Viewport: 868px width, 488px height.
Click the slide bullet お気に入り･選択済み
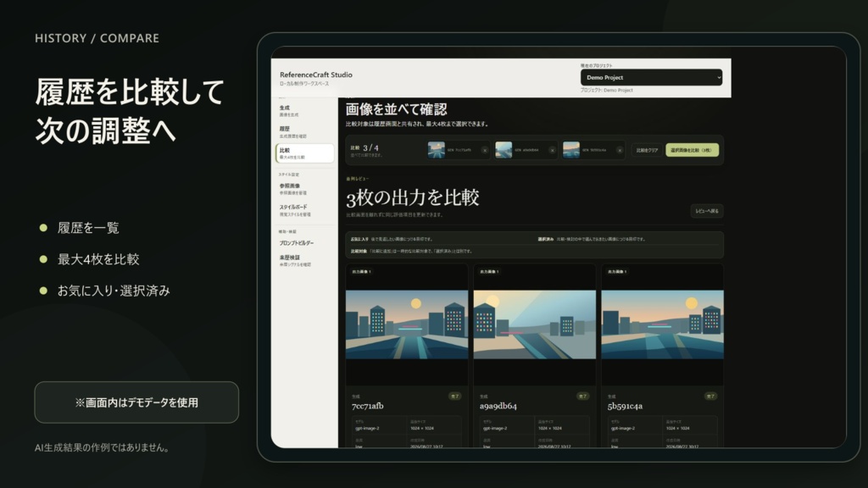pos(114,291)
